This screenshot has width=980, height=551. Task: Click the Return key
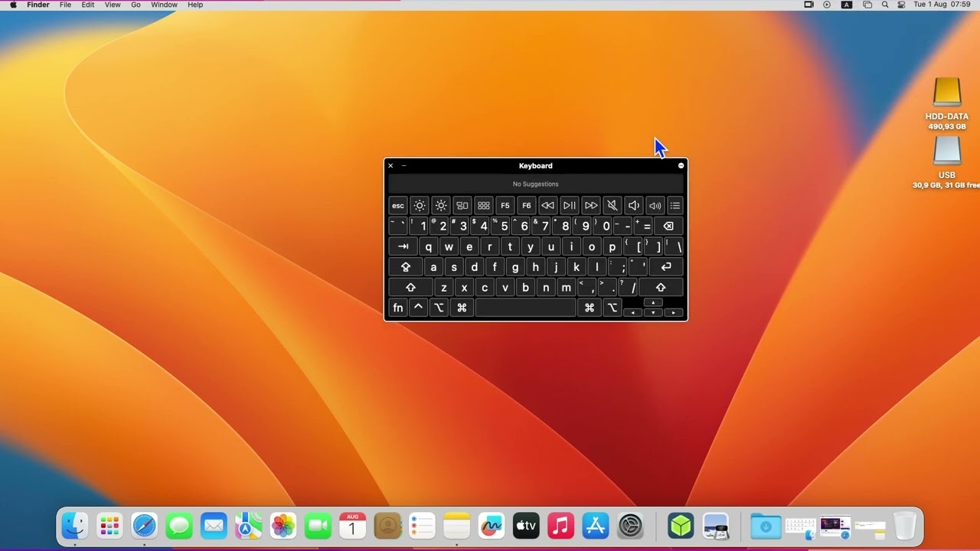point(666,267)
